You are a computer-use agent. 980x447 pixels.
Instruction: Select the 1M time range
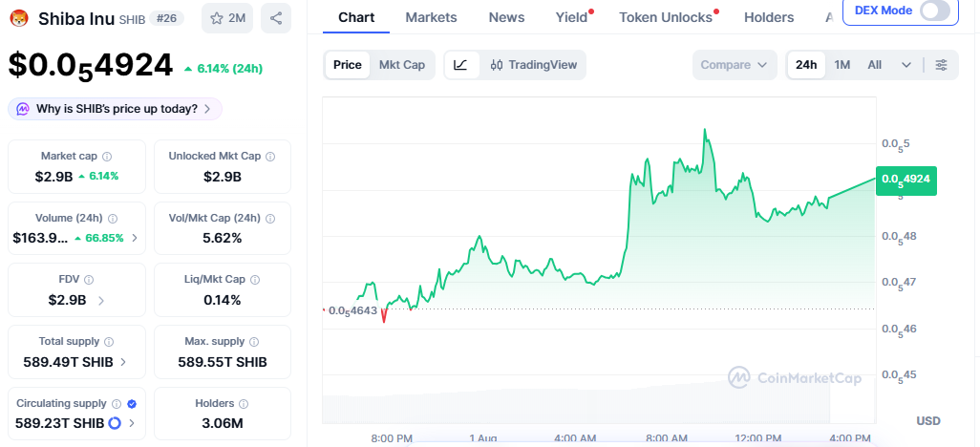pos(842,65)
